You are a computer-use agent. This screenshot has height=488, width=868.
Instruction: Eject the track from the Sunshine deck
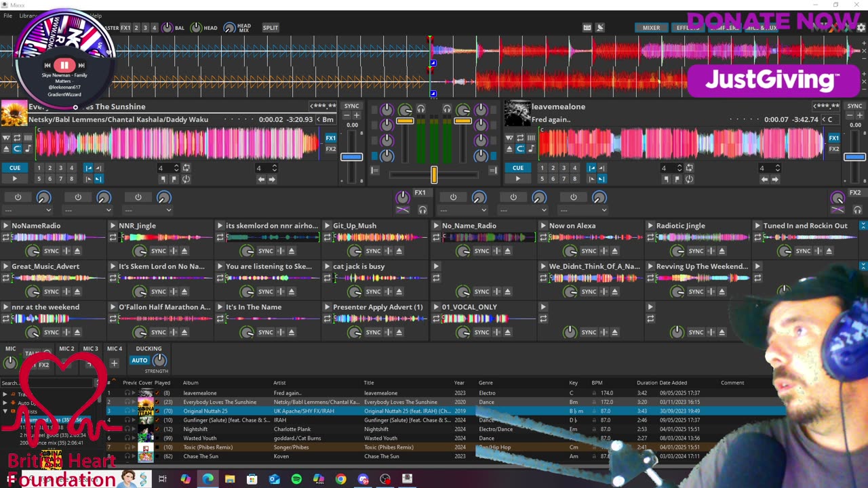[7, 148]
